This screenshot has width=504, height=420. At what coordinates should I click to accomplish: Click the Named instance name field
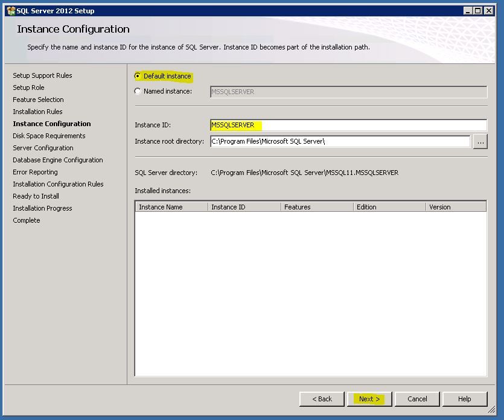(348, 92)
